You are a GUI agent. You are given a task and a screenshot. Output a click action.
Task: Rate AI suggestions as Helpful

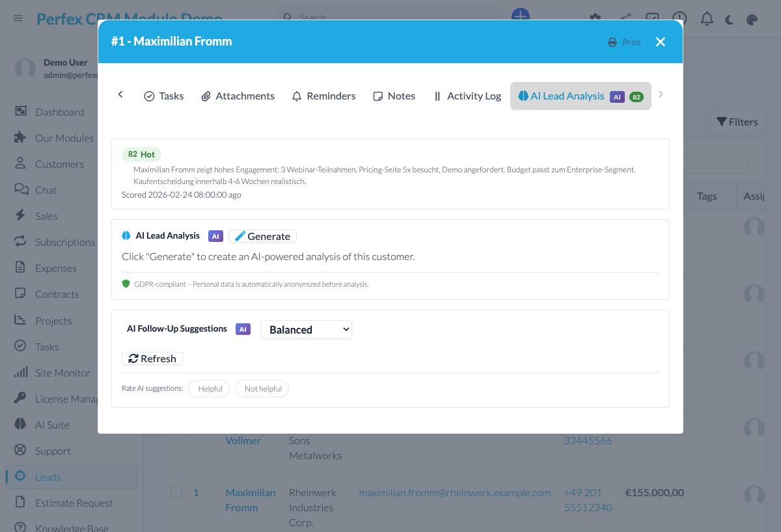click(x=210, y=389)
